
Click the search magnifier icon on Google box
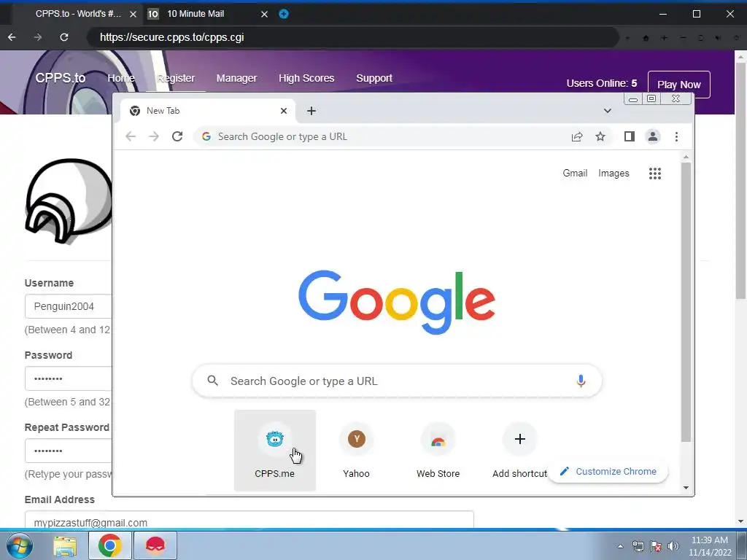click(x=213, y=381)
